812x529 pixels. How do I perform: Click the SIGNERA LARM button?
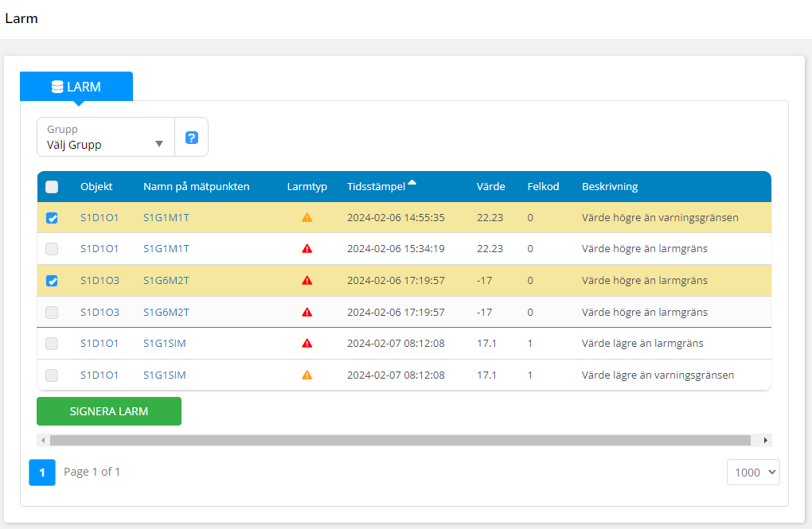click(109, 411)
